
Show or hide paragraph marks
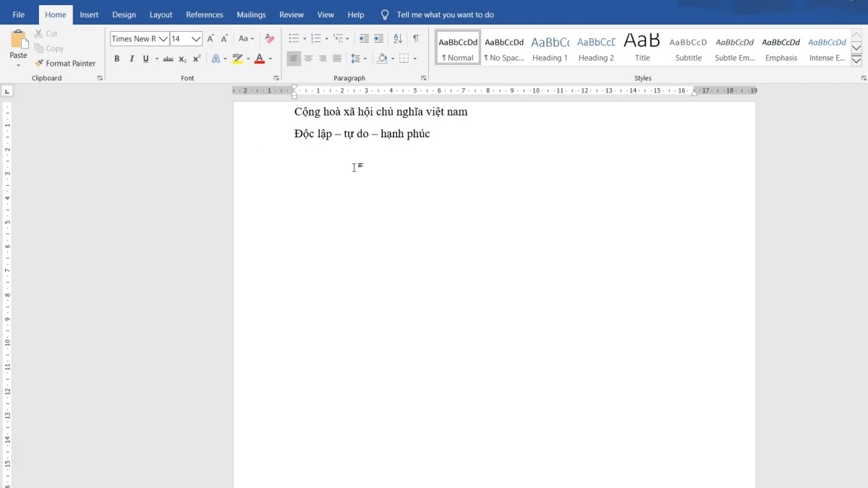(x=416, y=39)
